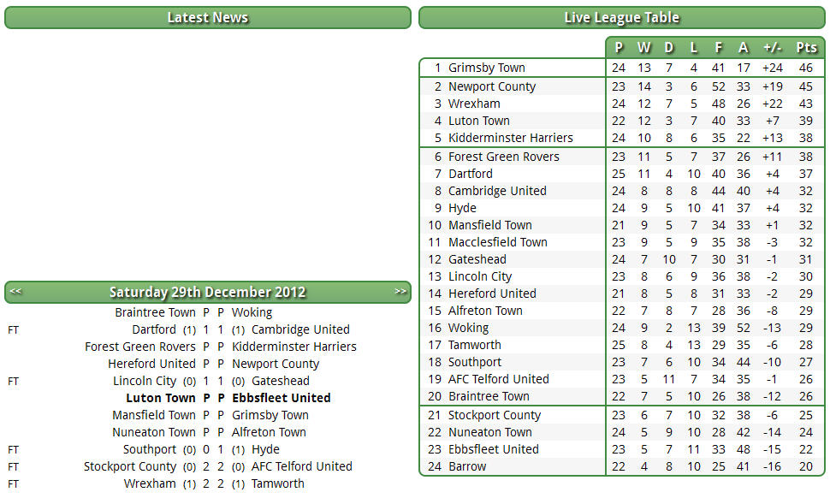830x504 pixels.
Task: Click Ebbsfleet United in fixtures list
Action: pos(281,398)
